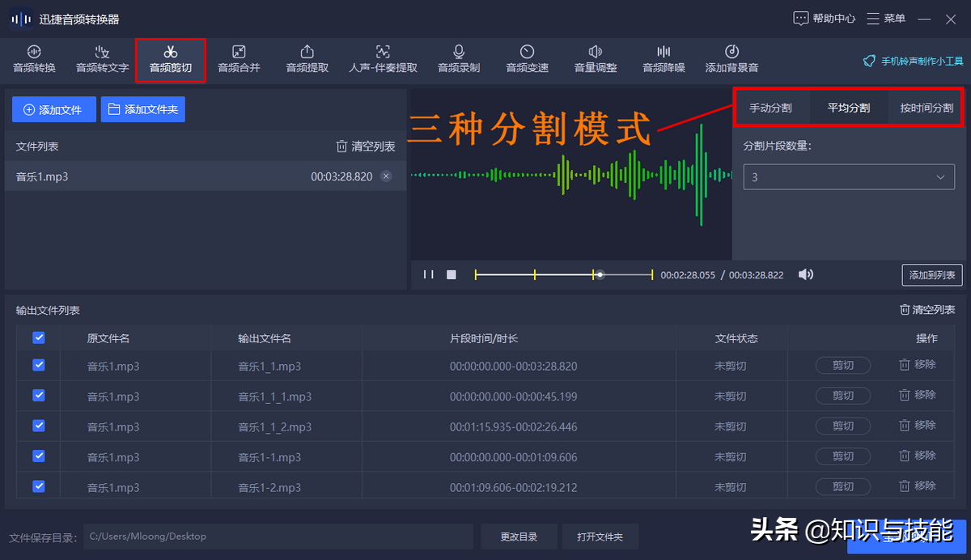This screenshot has width=971, height=560.
Task: Click time range 00:01:09.606-00:02:19.212
Action: [x=514, y=487]
